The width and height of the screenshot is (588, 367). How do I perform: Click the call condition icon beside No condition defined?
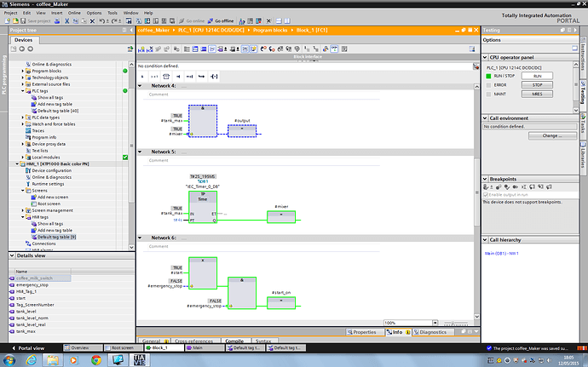click(476, 66)
